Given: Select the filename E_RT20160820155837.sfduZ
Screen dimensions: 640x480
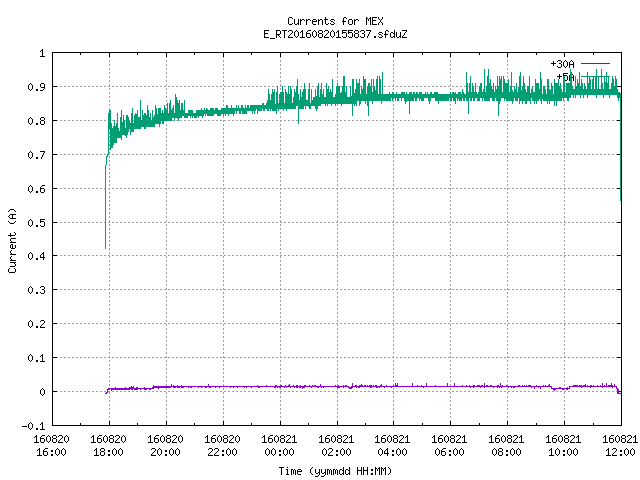Looking at the screenshot, I should (335, 34).
